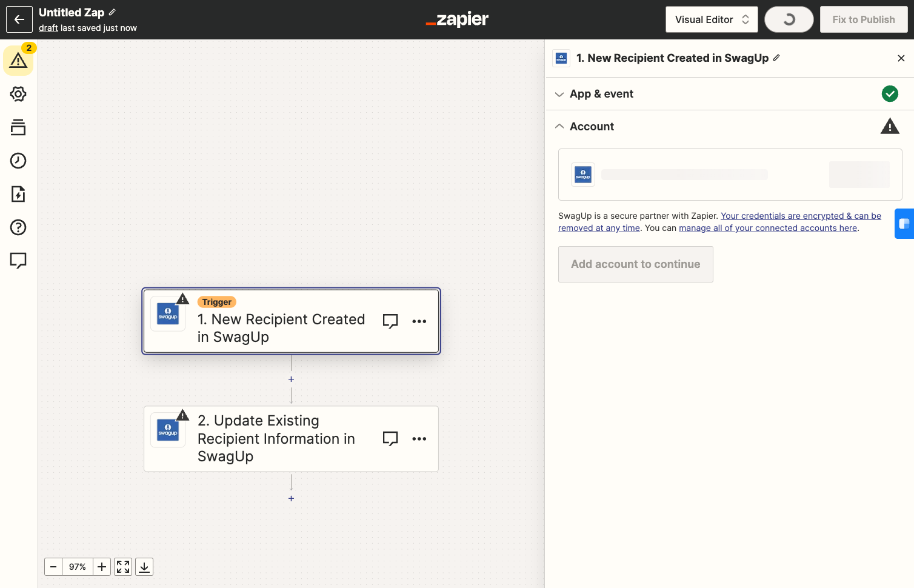Open help question mark icon
914x588 pixels.
point(18,227)
